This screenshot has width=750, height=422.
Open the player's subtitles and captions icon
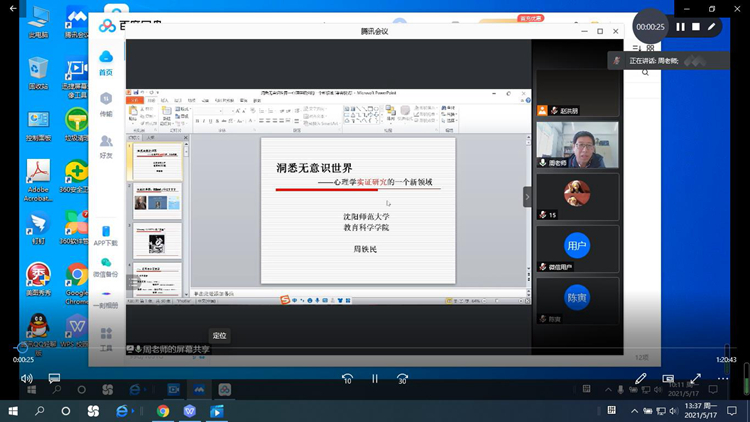tap(55, 378)
